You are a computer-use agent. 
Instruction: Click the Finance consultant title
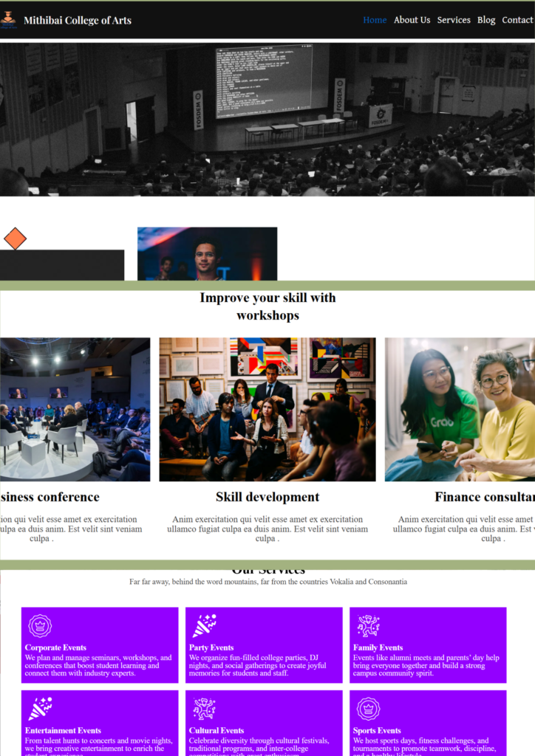tap(484, 497)
